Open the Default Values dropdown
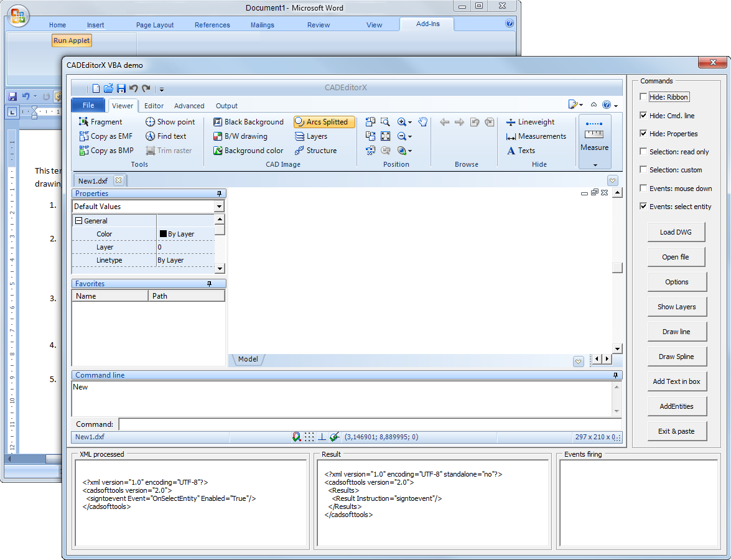Screen dimensions: 731x560 (219, 207)
